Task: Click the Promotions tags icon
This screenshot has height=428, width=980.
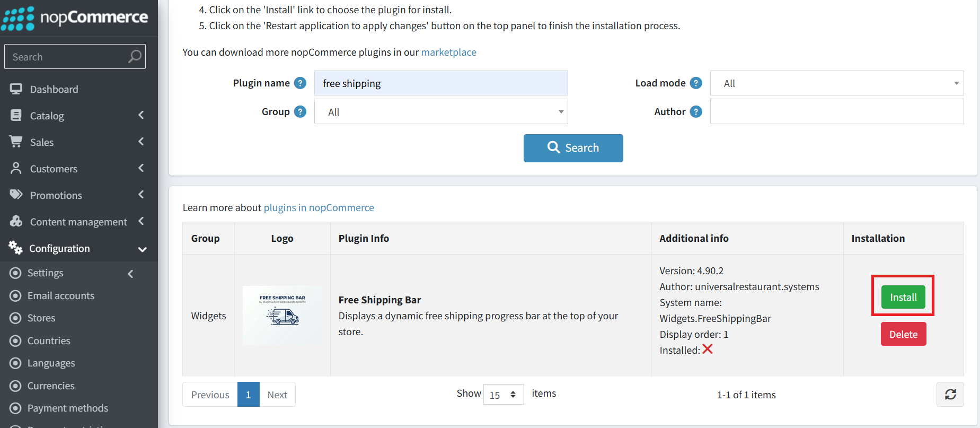Action: [16, 195]
